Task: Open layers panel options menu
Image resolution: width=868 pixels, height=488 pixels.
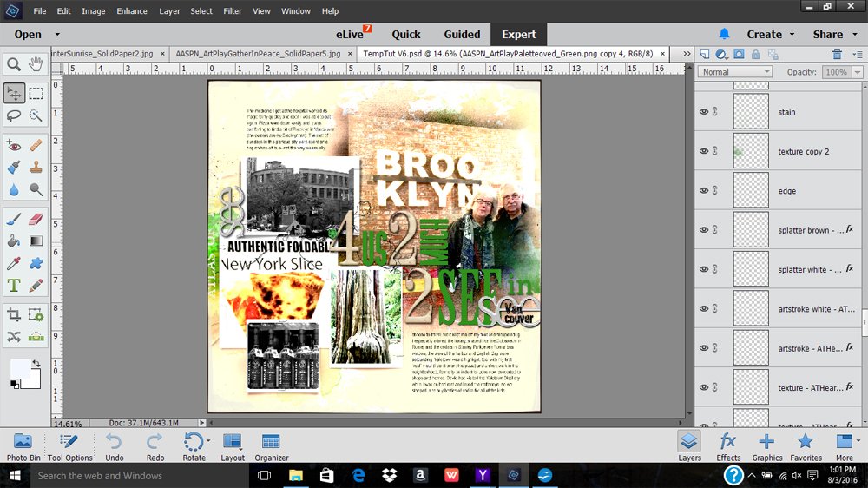Action: (x=858, y=55)
